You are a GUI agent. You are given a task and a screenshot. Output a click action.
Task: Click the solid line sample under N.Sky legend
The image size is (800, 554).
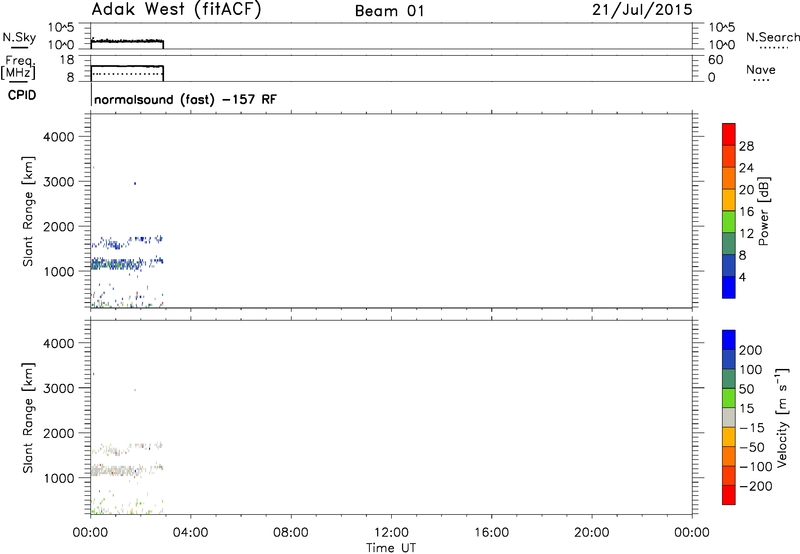point(19,48)
